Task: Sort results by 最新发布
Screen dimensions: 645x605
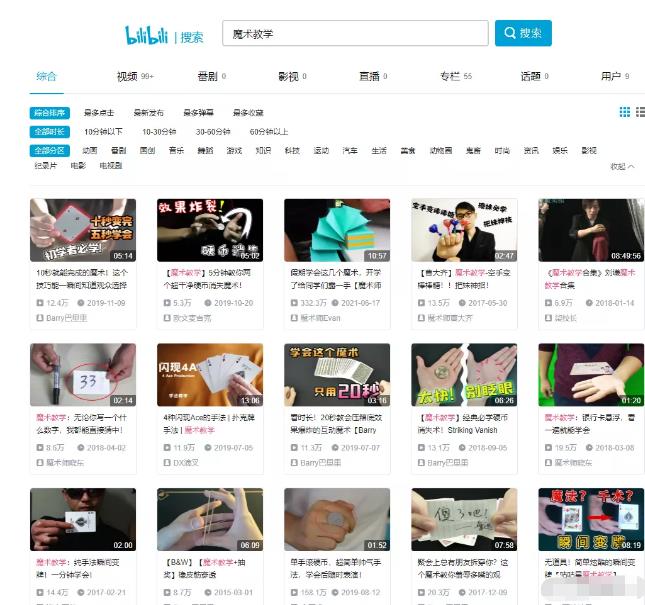Action: (148, 113)
